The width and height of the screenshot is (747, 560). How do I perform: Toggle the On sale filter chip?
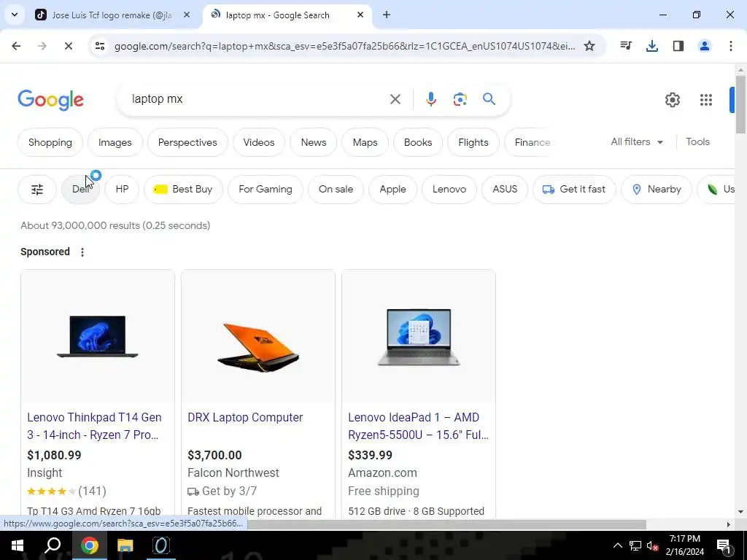(x=336, y=190)
